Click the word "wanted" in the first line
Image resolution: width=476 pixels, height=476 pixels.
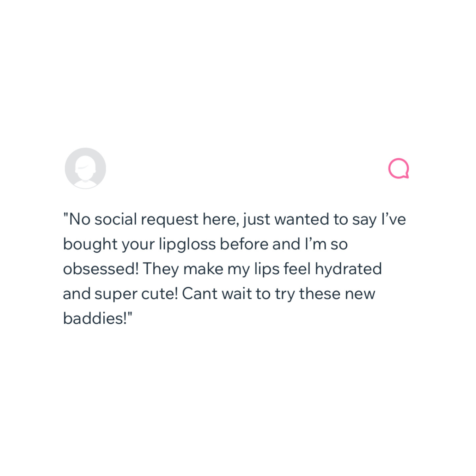coord(302,219)
